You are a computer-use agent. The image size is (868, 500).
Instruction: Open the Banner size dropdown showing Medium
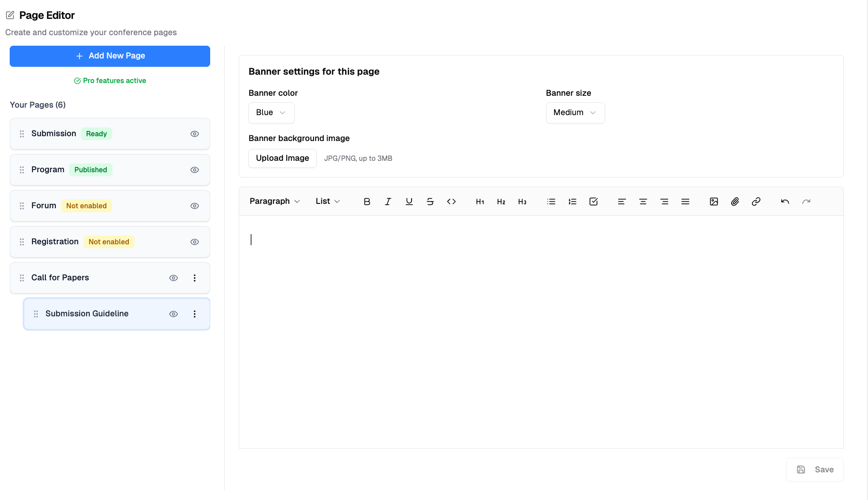pos(575,113)
